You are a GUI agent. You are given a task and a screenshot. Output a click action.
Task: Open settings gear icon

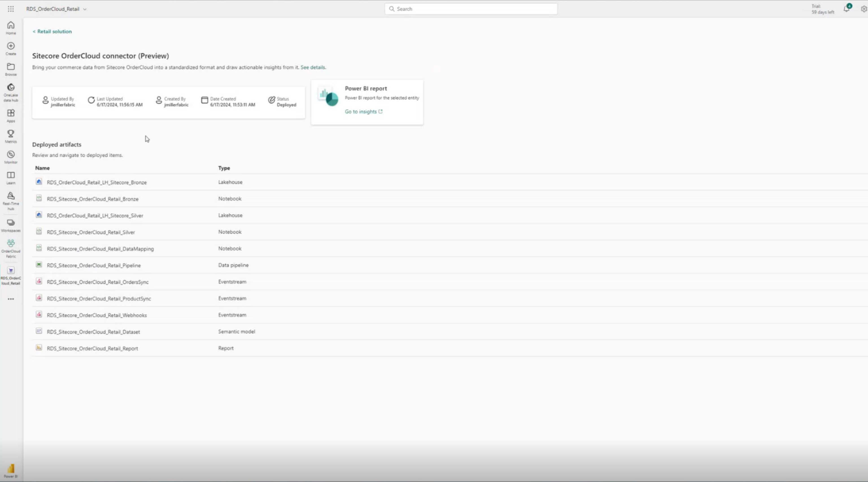pyautogui.click(x=864, y=9)
